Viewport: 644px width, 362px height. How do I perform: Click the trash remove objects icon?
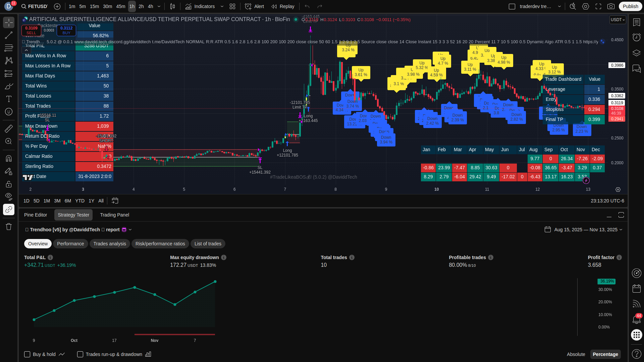[9, 227]
